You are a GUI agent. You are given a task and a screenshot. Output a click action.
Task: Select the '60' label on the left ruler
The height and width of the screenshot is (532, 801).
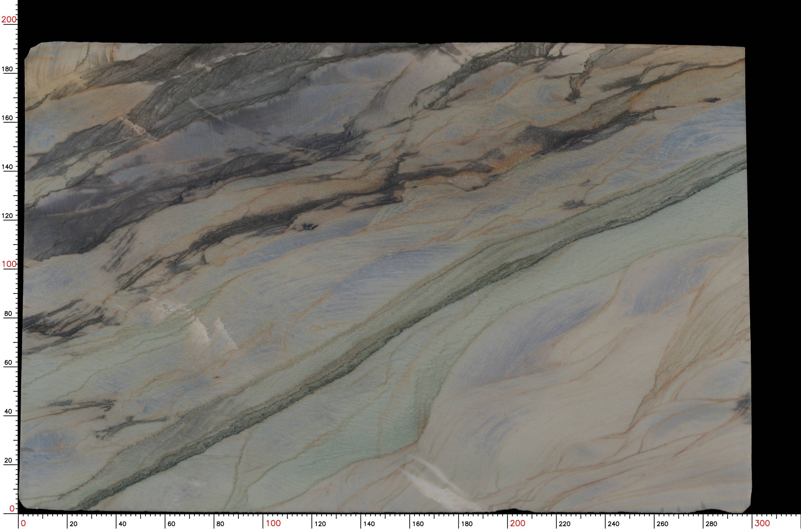pos(8,362)
